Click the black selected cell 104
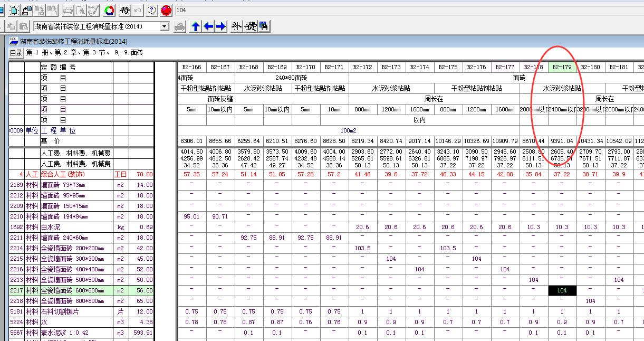Viewport: 644px width, 341px height. (562, 290)
